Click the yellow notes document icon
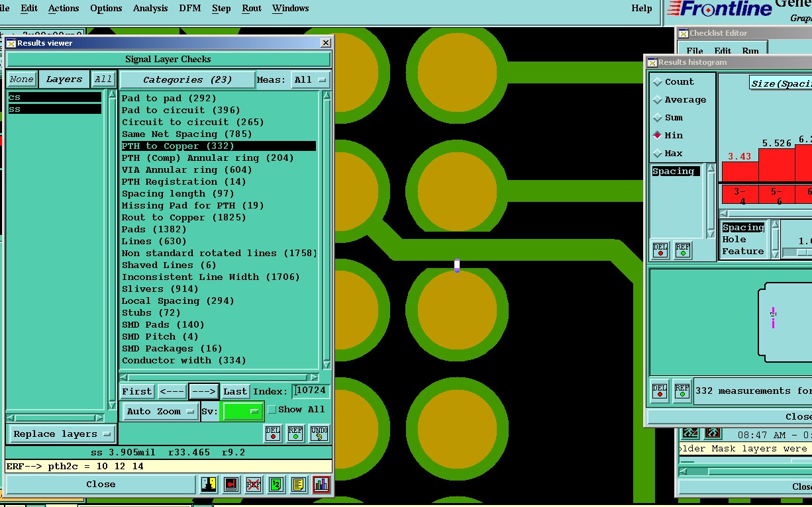This screenshot has height=507, width=812. pos(299,484)
